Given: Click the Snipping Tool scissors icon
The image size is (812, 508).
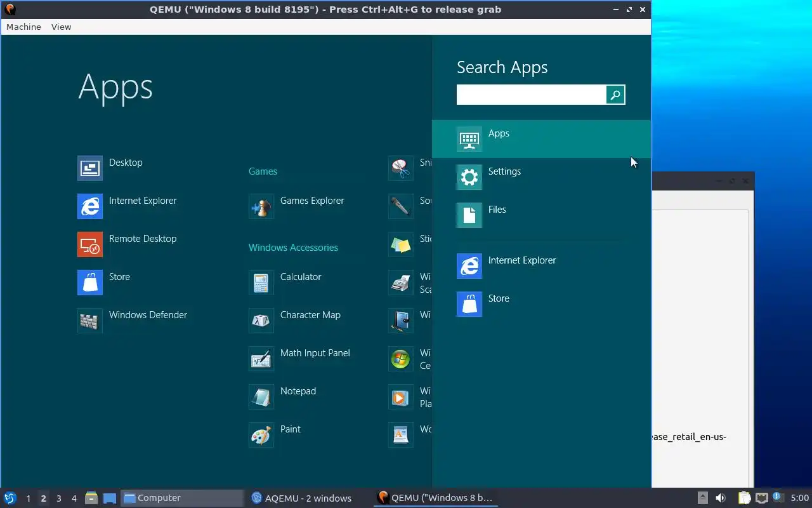Looking at the screenshot, I should pos(401,168).
